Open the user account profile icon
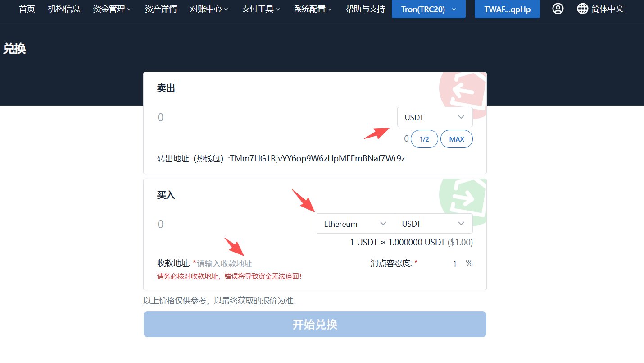Viewport: 644px width, 363px height. point(558,8)
